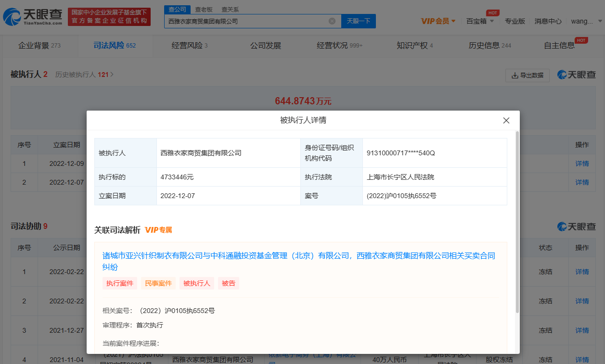Open 详情 for the 2022-12-07 被执行人 row
605x364 pixels.
pyautogui.click(x=582, y=182)
